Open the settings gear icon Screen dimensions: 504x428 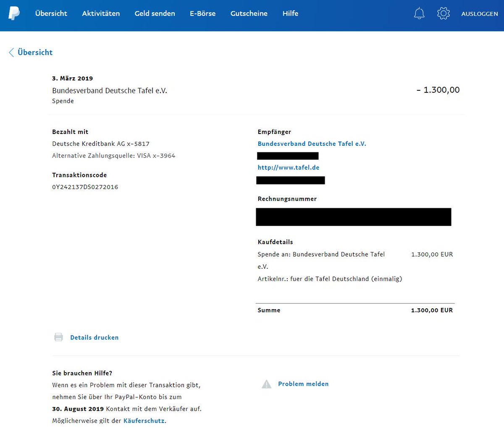[x=443, y=13]
